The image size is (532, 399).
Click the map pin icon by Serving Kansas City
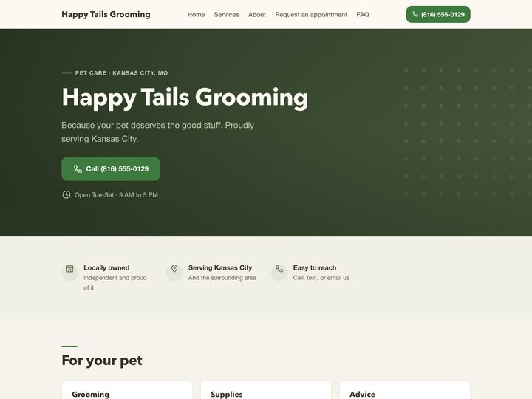(x=174, y=269)
